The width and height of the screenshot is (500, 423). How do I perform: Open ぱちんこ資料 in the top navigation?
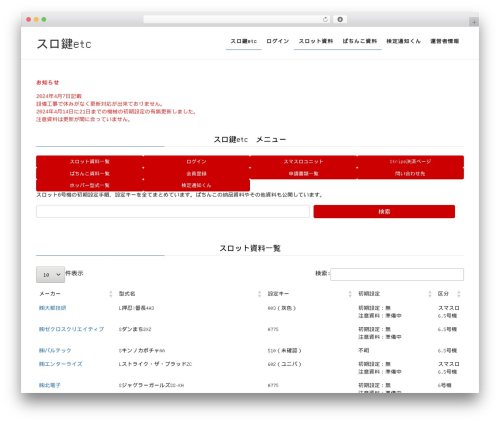click(360, 41)
